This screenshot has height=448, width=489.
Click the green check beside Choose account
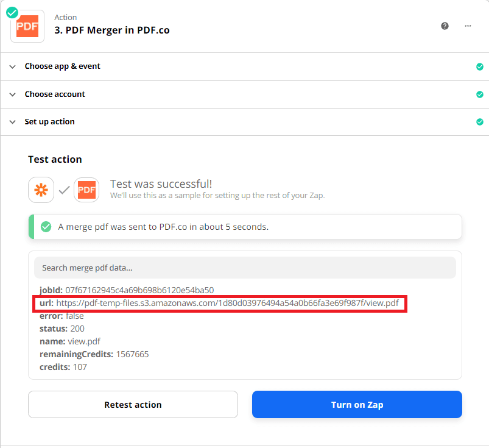pos(479,94)
